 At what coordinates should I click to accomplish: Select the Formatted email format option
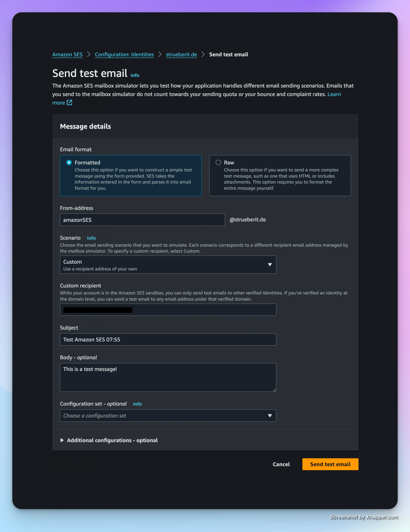[x=69, y=163]
